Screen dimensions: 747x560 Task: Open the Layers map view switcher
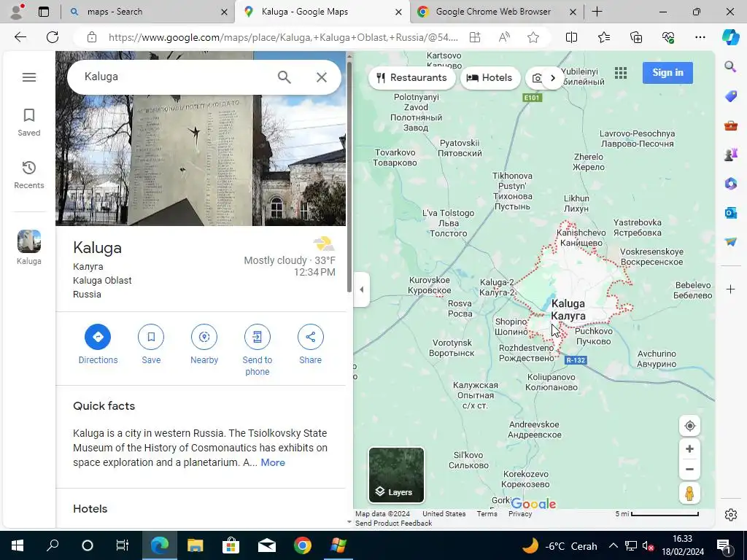[396, 475]
